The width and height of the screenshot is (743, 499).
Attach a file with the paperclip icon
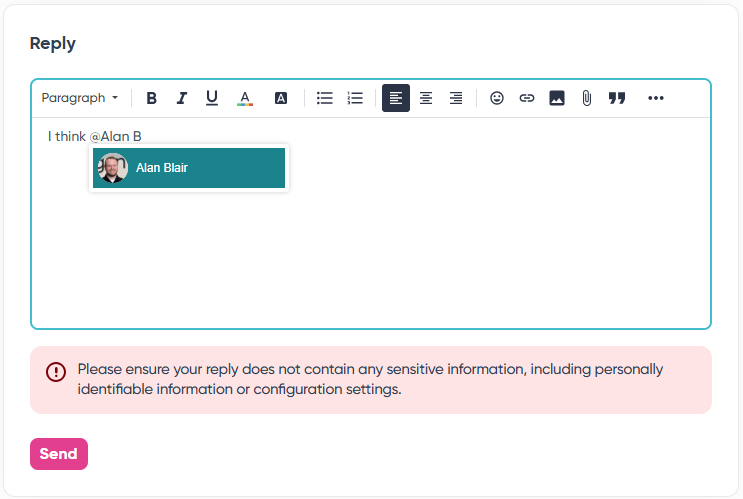click(587, 98)
